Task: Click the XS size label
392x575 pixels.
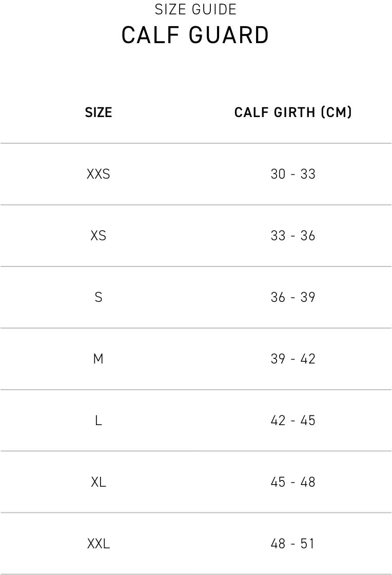Action: (x=99, y=236)
